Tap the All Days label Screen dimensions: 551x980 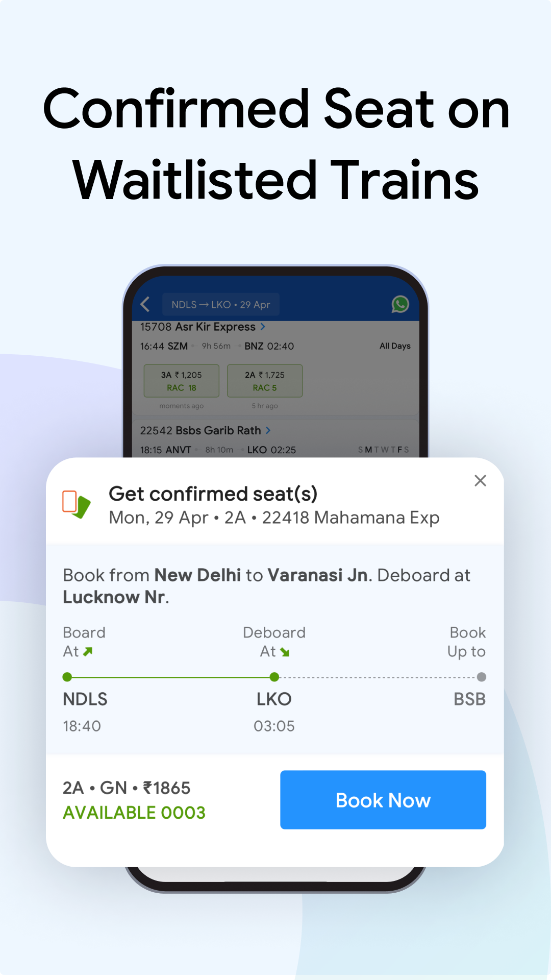[x=395, y=346]
